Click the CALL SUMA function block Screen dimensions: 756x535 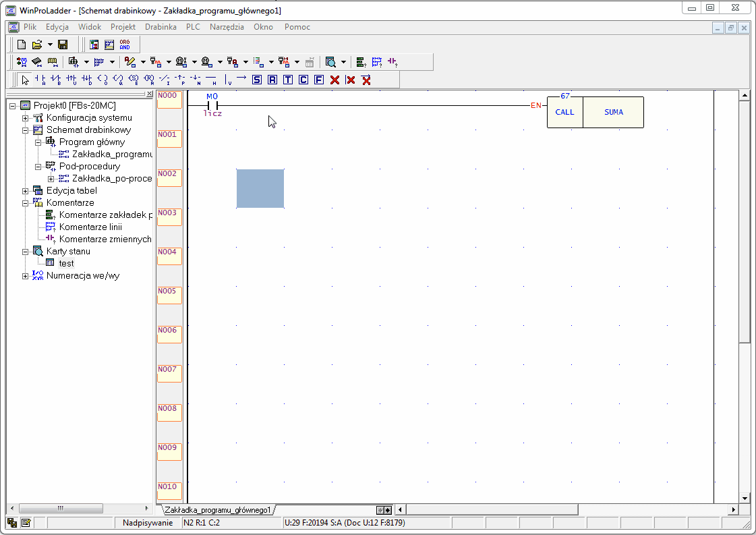pos(595,112)
